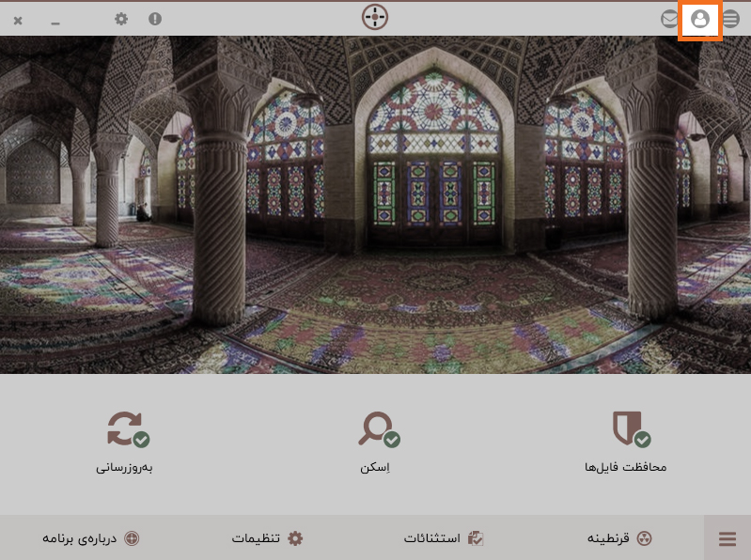Toggle the bottom bar hamburger menu
Viewport: 751px width, 560px height.
click(728, 538)
